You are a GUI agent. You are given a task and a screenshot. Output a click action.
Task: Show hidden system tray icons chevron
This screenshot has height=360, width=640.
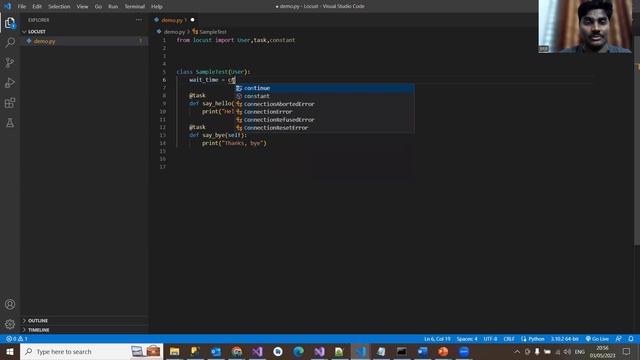(x=517, y=351)
